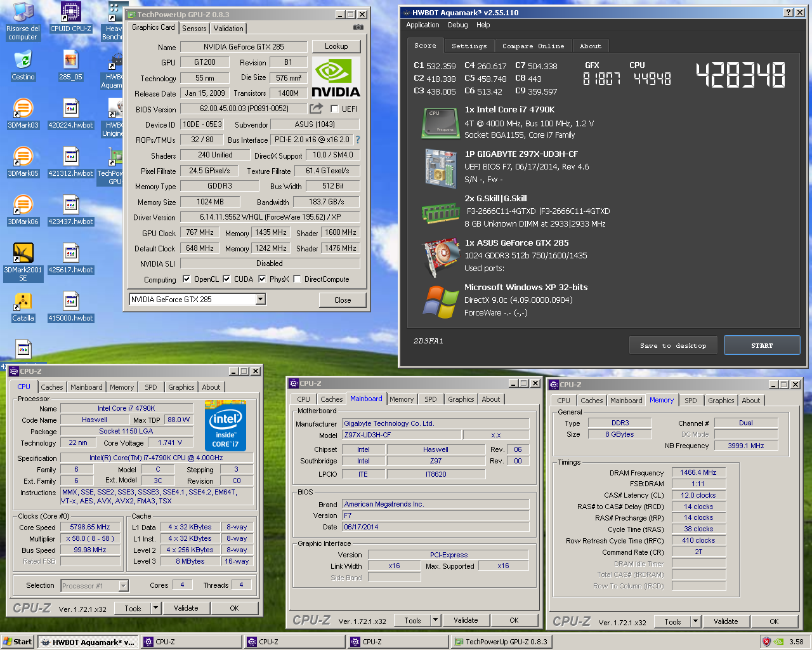
Task: Open the 285_05 desktop file
Action: point(70,65)
